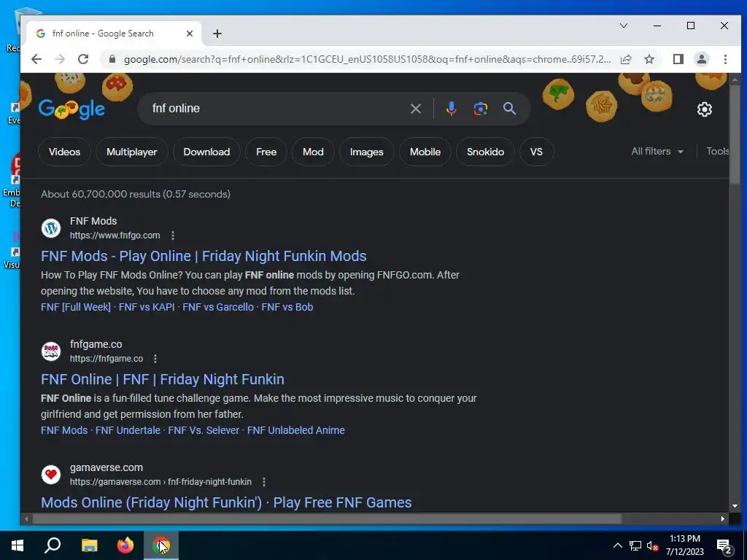Image resolution: width=747 pixels, height=560 pixels.
Task: Open Google quick settings gear
Action: 705,109
